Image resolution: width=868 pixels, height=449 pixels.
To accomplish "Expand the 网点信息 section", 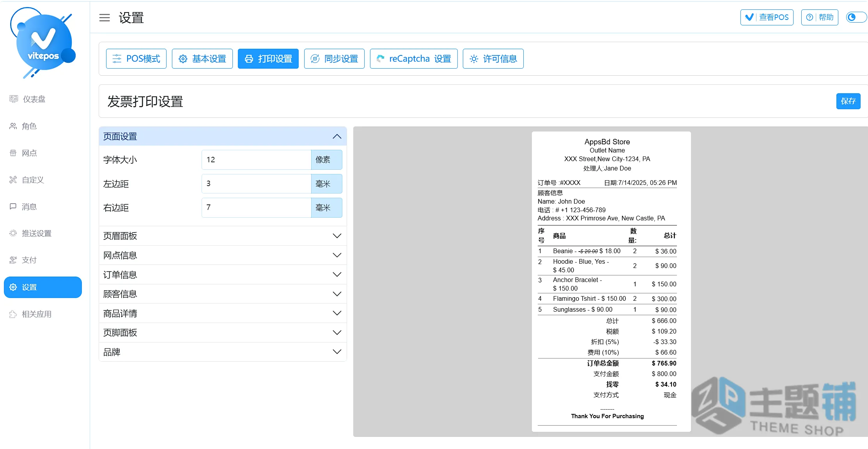I will (x=223, y=255).
